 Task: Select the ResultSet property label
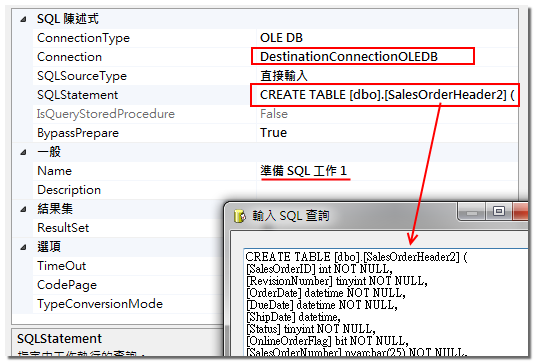(63, 228)
